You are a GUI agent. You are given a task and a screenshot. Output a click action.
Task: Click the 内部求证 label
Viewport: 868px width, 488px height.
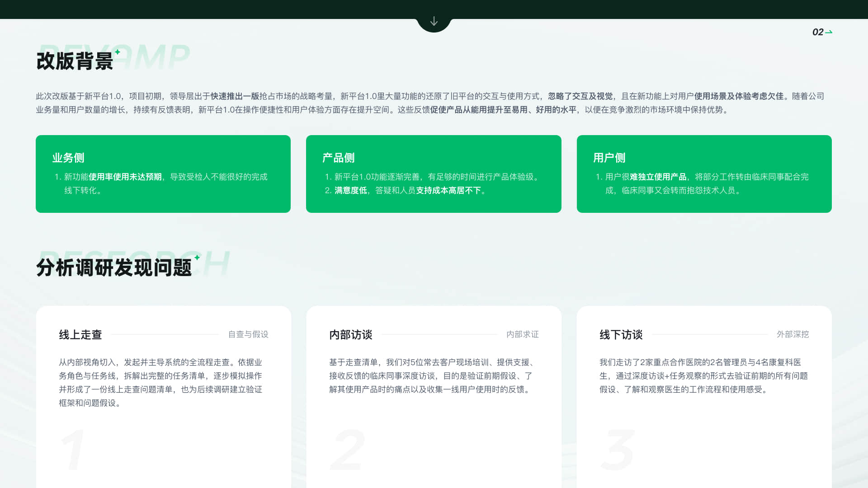tap(523, 334)
